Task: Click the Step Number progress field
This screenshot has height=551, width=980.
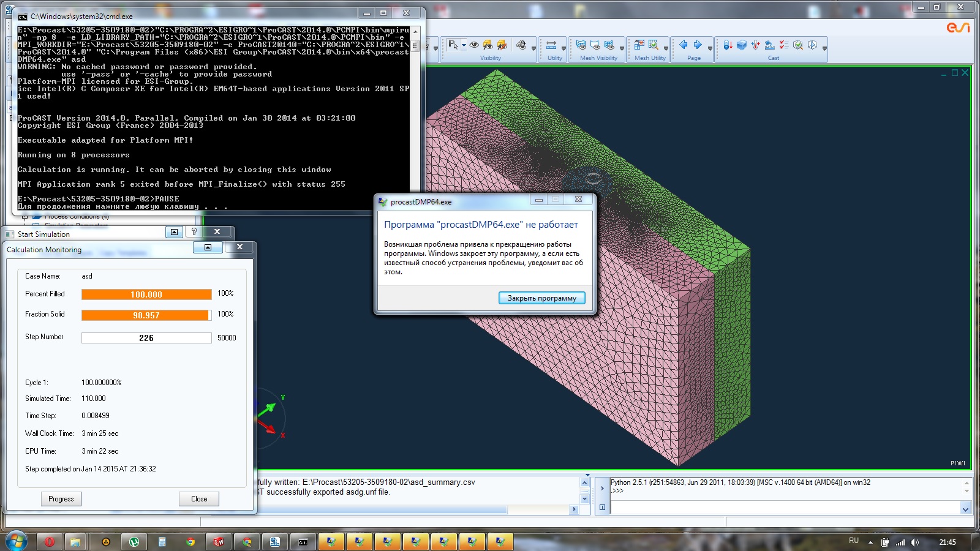Action: click(x=146, y=338)
